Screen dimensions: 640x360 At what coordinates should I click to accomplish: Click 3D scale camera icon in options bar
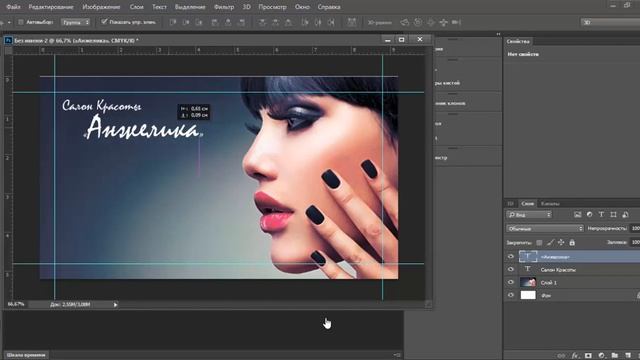(x=456, y=22)
